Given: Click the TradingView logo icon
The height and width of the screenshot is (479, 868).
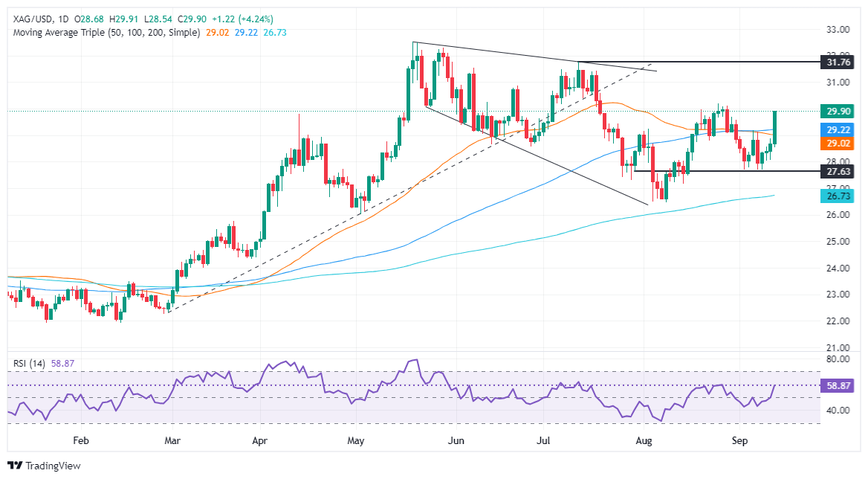Looking at the screenshot, I should click(x=15, y=466).
